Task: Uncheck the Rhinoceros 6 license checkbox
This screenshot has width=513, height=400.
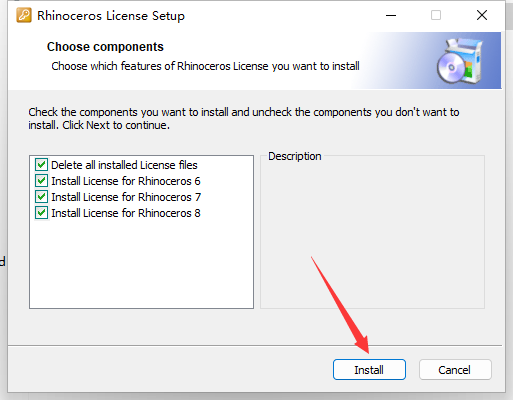Action: 41,181
